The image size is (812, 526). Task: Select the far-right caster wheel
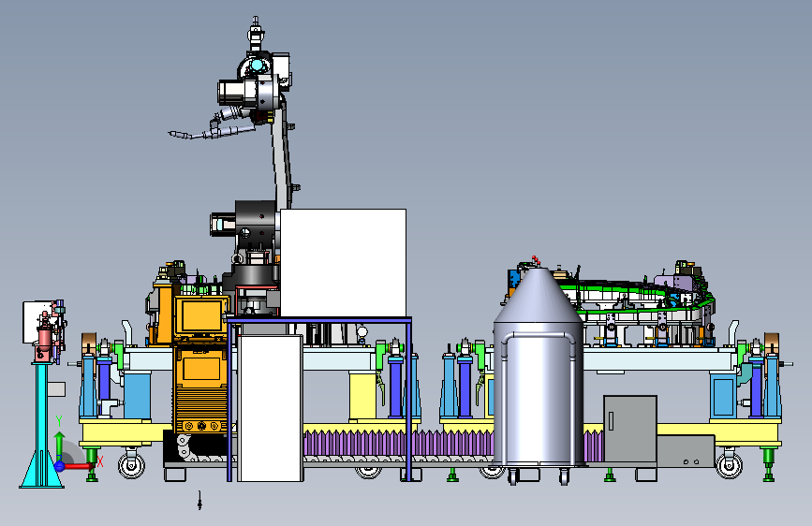point(730,464)
